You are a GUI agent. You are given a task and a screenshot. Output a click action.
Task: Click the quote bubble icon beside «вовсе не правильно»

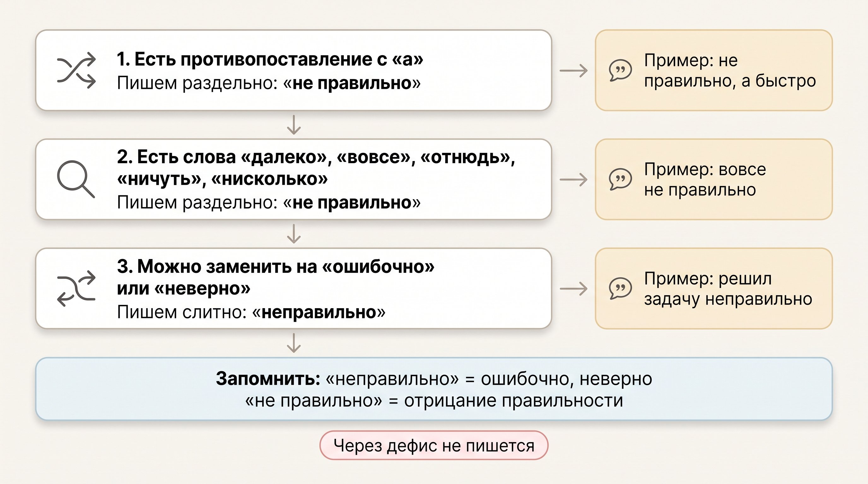pos(620,179)
